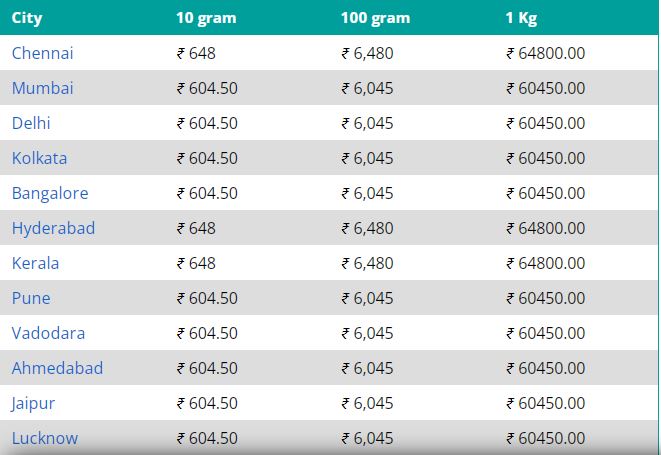Open the Lucknow city link
Image resolution: width=661 pixels, height=455 pixels.
pos(45,438)
